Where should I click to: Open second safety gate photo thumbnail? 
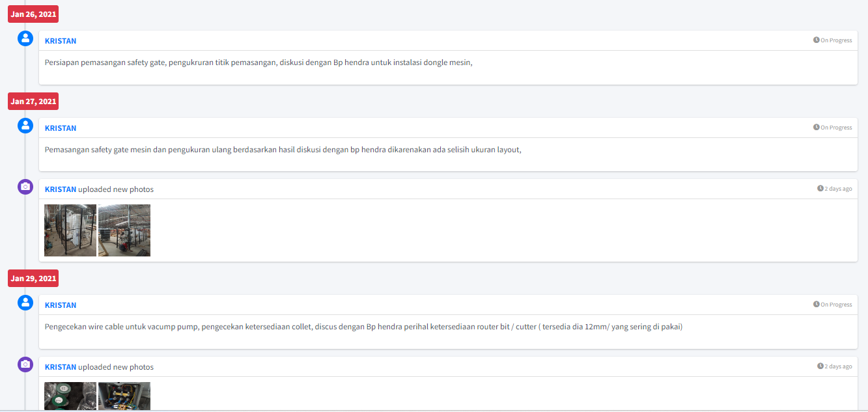[x=124, y=230]
